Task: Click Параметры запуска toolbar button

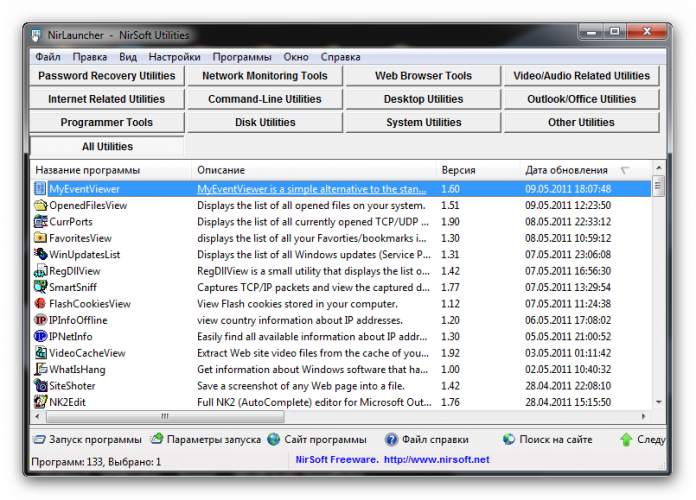Action: 206,440
